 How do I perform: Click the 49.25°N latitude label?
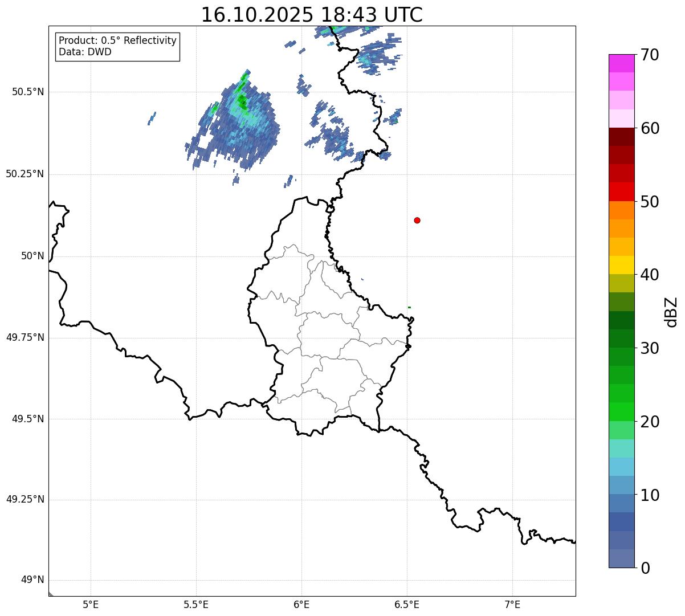25,499
